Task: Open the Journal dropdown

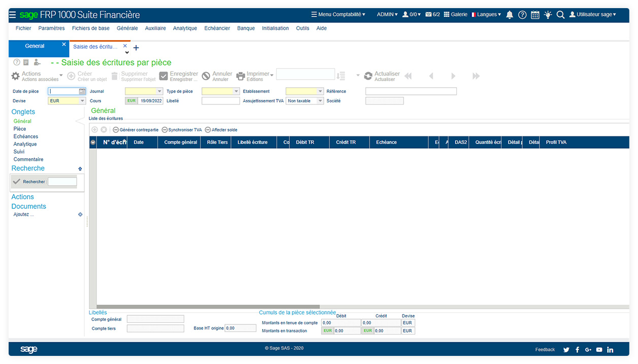Action: [159, 92]
